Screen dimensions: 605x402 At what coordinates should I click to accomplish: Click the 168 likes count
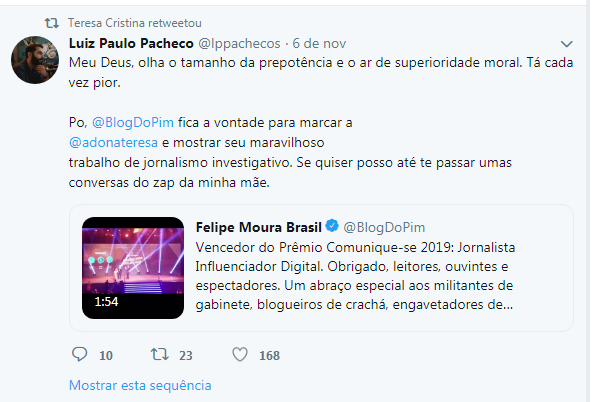(268, 354)
